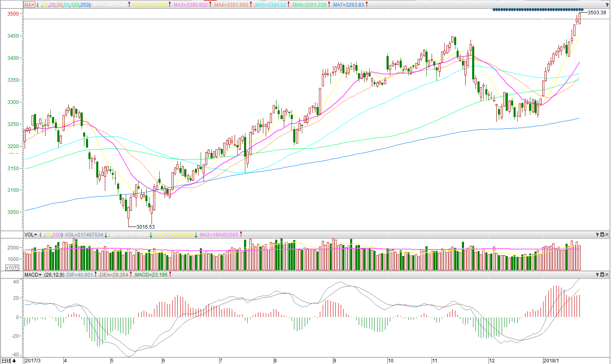This screenshot has width=611, height=364.
Task: Maximize the VOL panel
Action: point(602,235)
